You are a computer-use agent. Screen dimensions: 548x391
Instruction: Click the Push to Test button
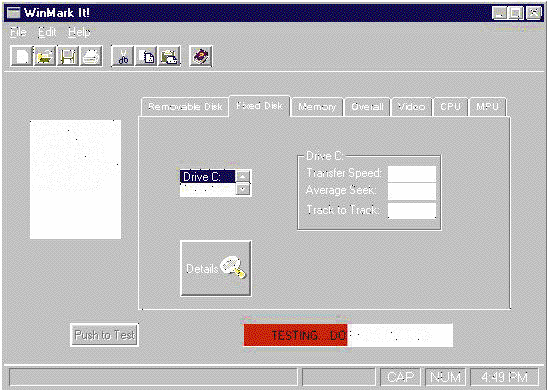104,335
